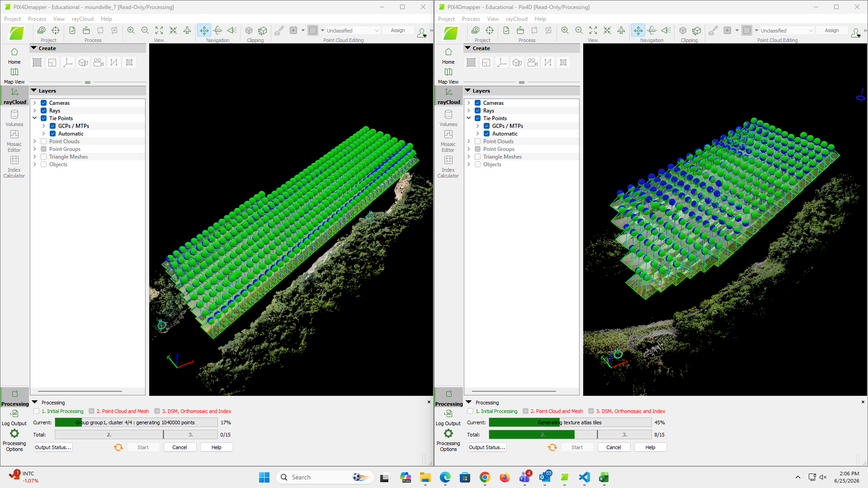Open Volumes view in left window sidebar
This screenshot has width=868, height=488.
[x=14, y=118]
